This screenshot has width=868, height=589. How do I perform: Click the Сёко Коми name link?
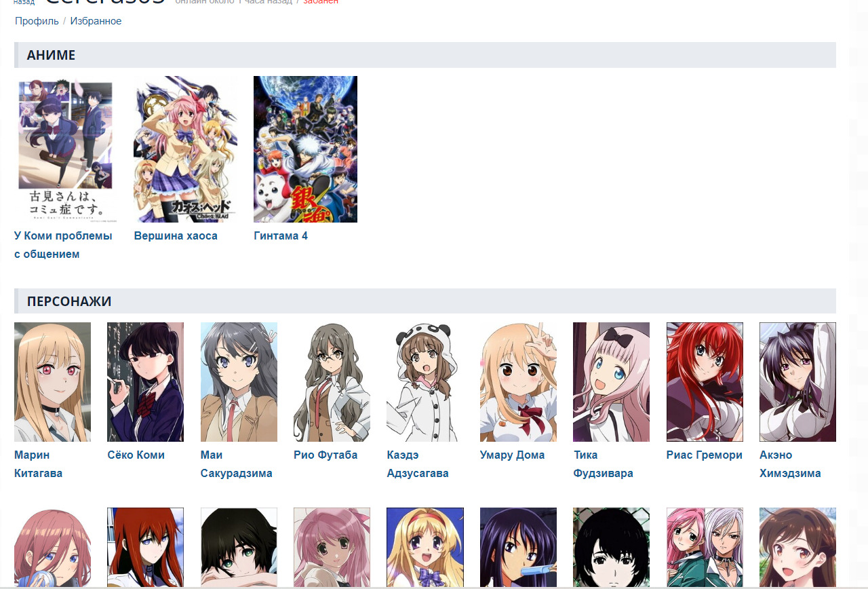tap(136, 455)
